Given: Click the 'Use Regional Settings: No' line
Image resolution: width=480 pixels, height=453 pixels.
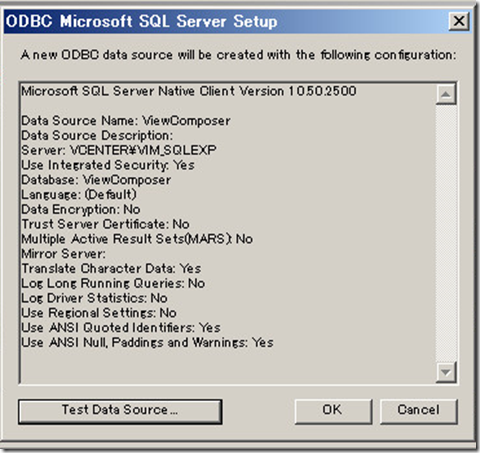Looking at the screenshot, I should click(x=99, y=313).
